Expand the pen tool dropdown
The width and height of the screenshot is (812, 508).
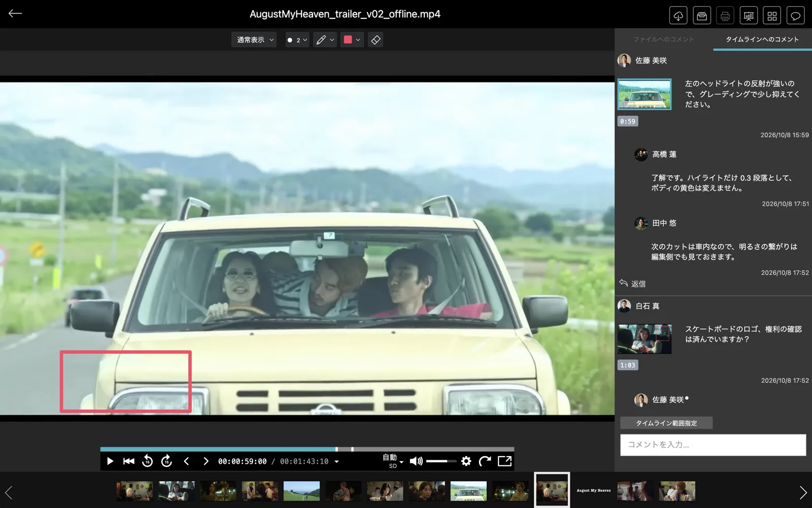pyautogui.click(x=325, y=40)
